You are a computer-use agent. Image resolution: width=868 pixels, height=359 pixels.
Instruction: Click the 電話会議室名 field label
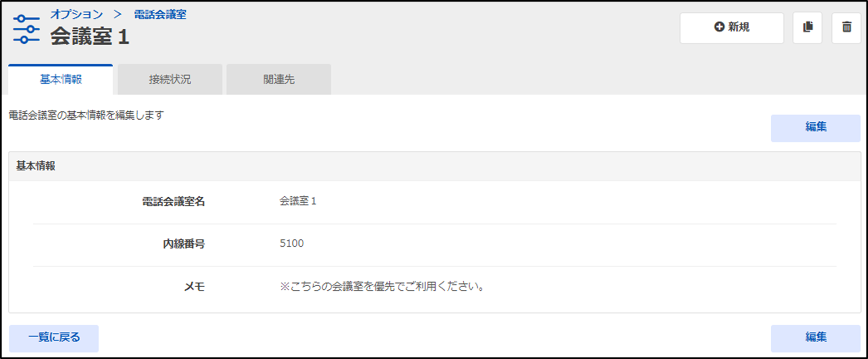[173, 202]
